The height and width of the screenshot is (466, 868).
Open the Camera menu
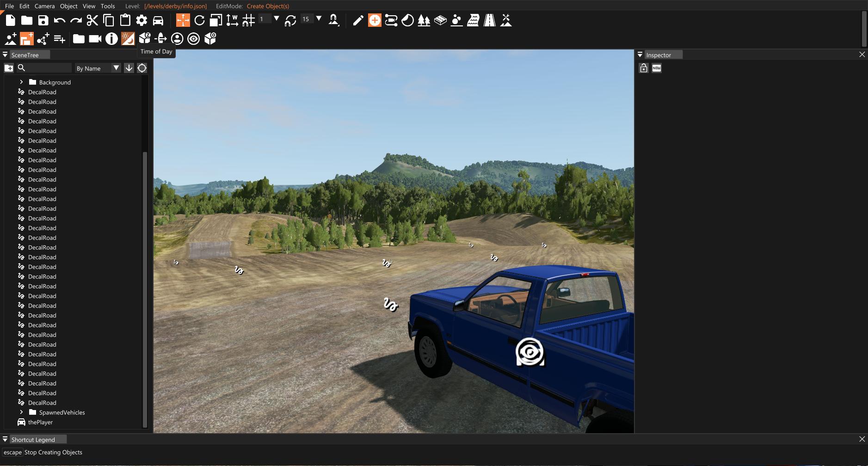coord(44,6)
